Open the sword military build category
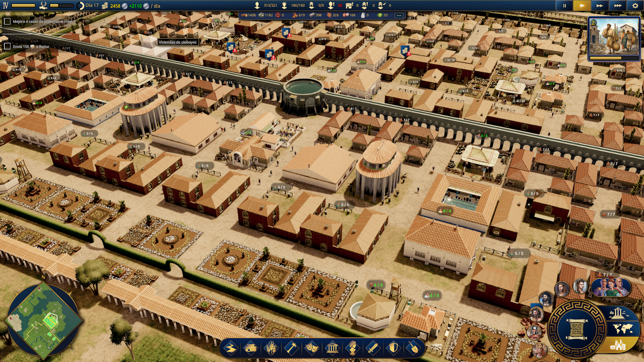644x362 pixels. point(373,348)
